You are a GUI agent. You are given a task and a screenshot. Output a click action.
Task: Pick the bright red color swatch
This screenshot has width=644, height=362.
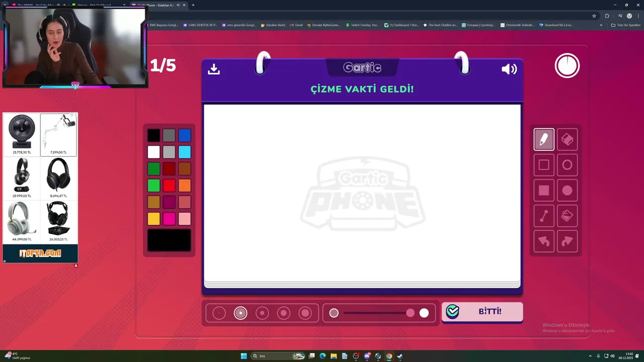[169, 186]
